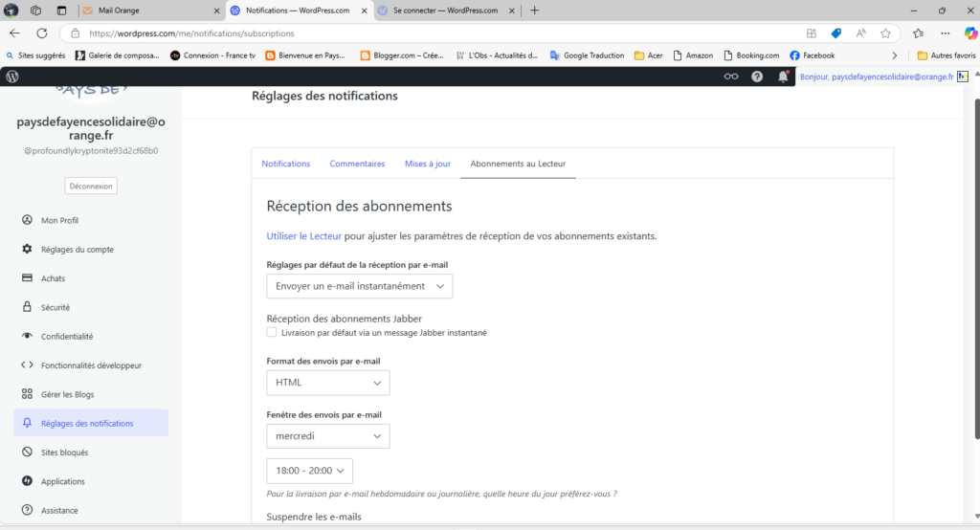
Task: Open the help question mark icon
Action: tap(757, 77)
